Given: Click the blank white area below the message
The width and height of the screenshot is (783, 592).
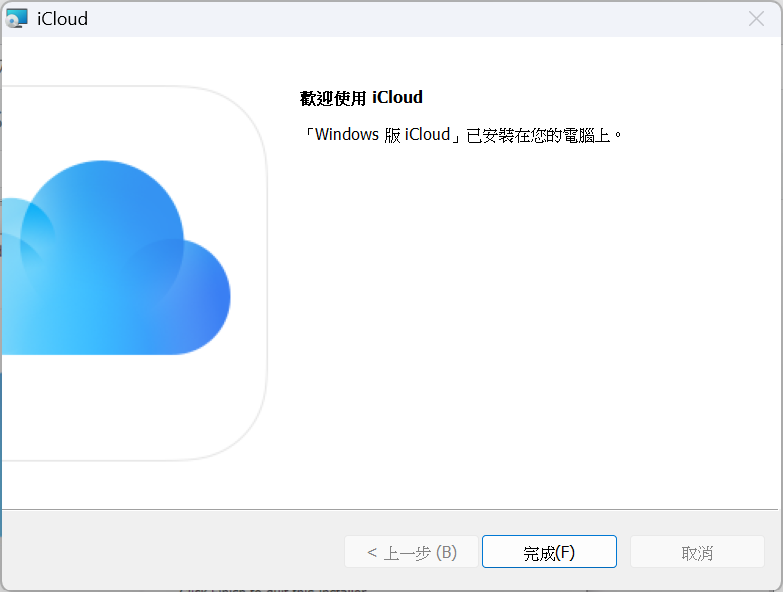Looking at the screenshot, I should coord(520,320).
